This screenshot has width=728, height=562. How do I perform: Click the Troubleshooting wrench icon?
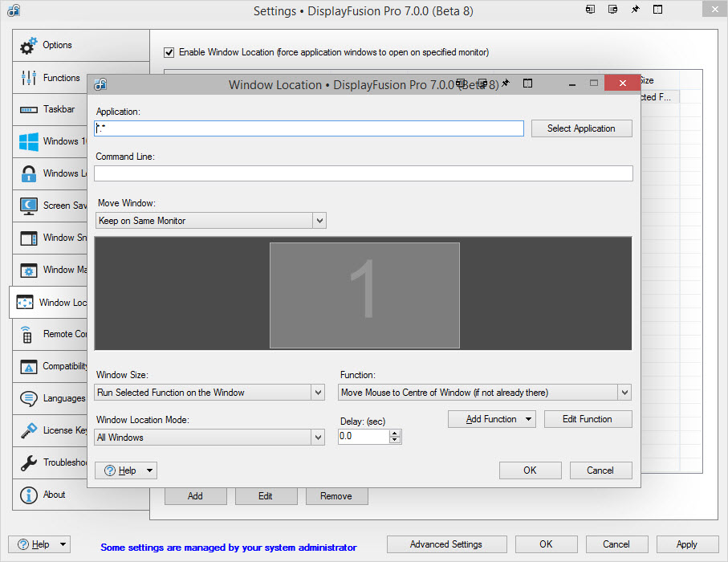[x=28, y=463]
